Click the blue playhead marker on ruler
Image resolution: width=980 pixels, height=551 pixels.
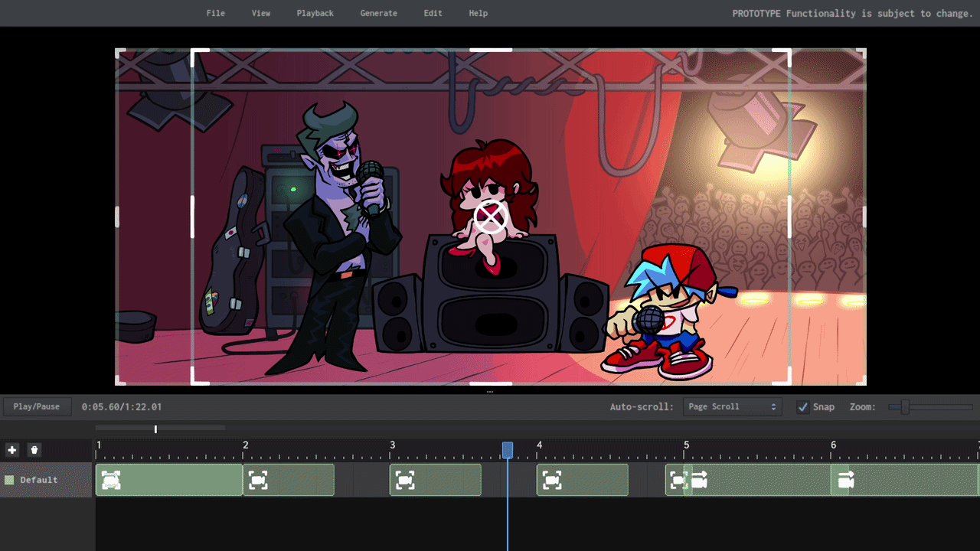pos(508,450)
